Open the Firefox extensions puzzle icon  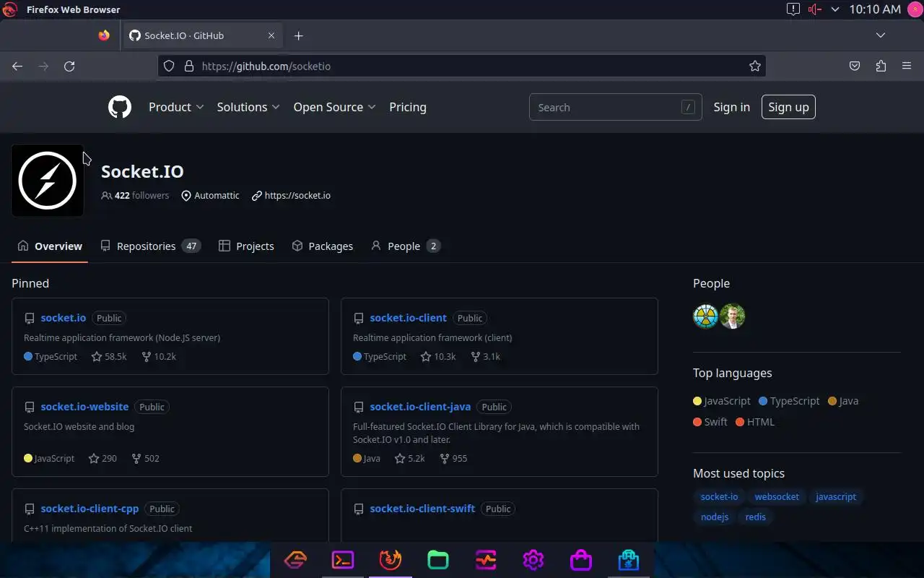click(881, 66)
